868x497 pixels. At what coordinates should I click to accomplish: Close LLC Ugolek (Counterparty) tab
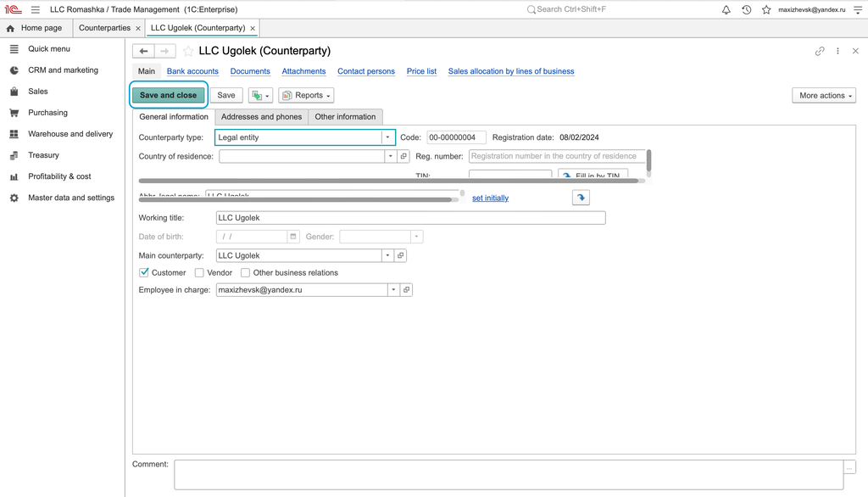tap(253, 28)
